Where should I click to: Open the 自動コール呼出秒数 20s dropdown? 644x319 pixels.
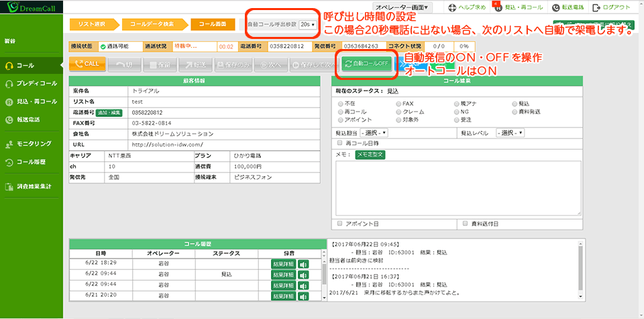pyautogui.click(x=308, y=24)
